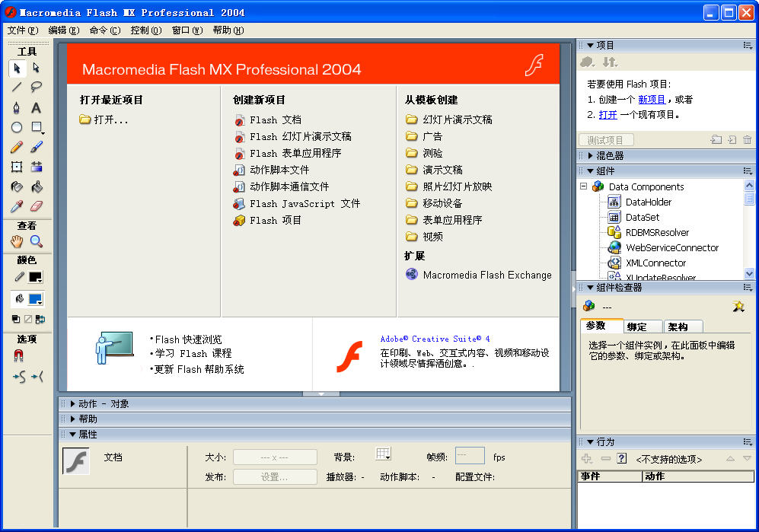The image size is (759, 532).
Task: Choose the Pen tool
Action: 16,107
